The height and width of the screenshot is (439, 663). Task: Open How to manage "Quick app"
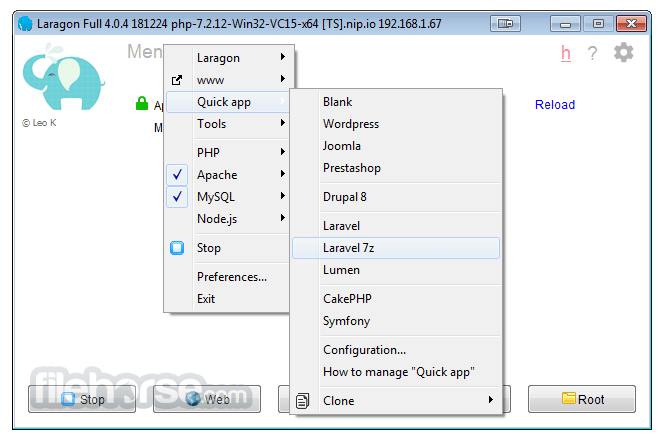396,372
